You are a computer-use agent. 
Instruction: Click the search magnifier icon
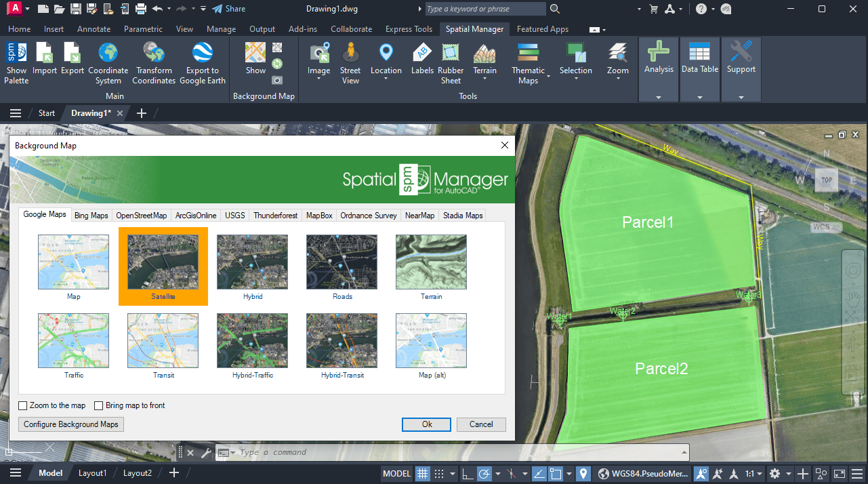[555, 9]
